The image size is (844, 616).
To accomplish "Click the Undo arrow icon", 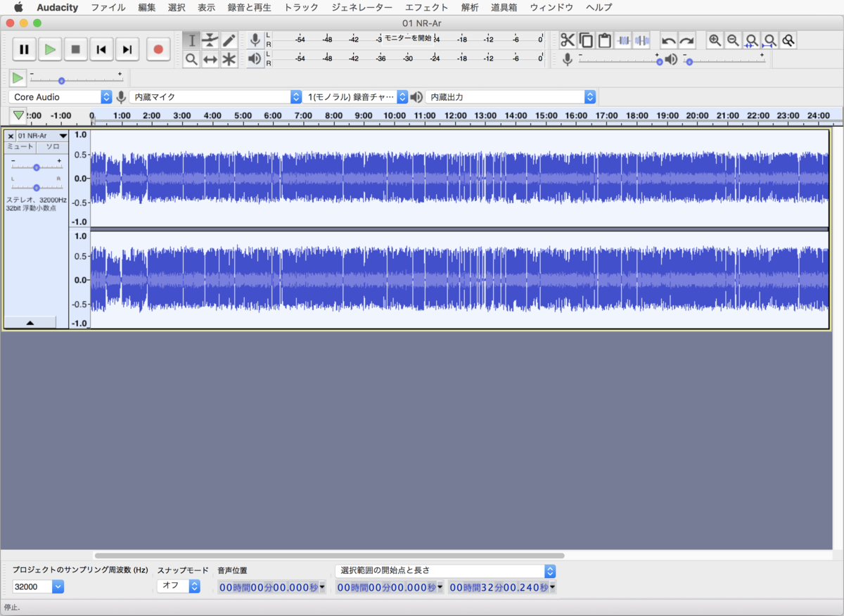I will pyautogui.click(x=669, y=40).
